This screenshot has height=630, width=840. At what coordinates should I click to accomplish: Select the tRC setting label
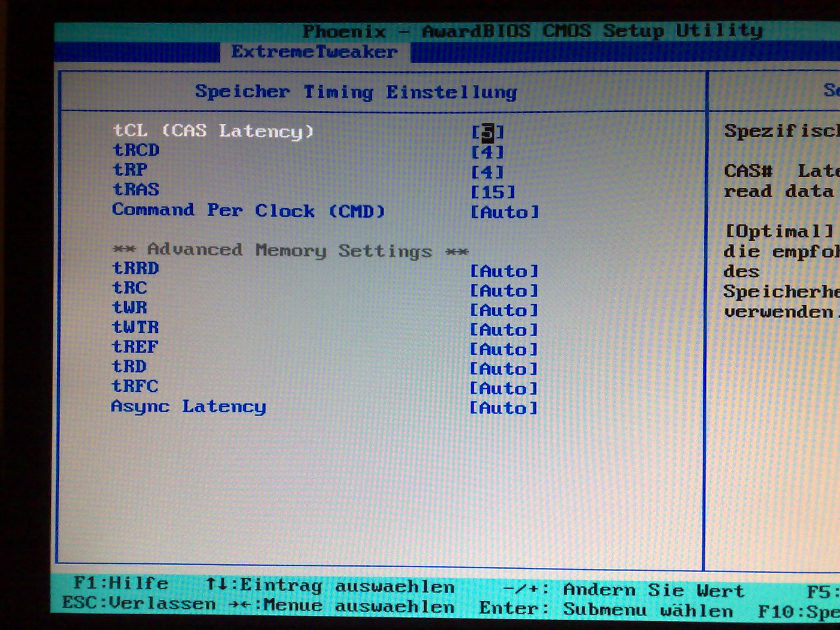(130, 287)
